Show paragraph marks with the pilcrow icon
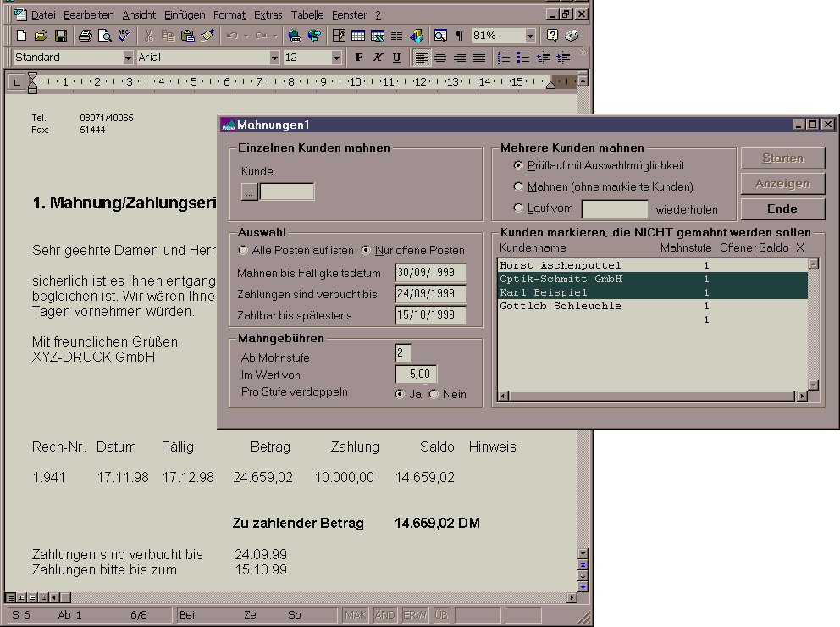 pos(460,36)
